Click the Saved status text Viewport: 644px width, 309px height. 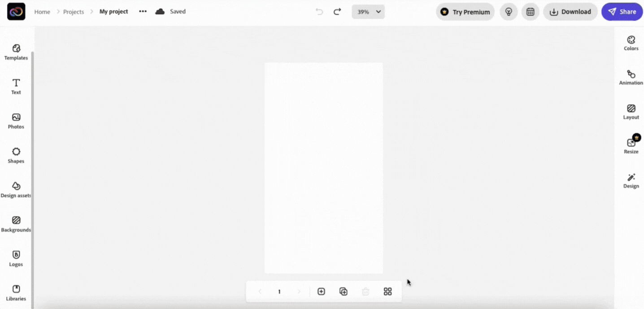point(178,12)
